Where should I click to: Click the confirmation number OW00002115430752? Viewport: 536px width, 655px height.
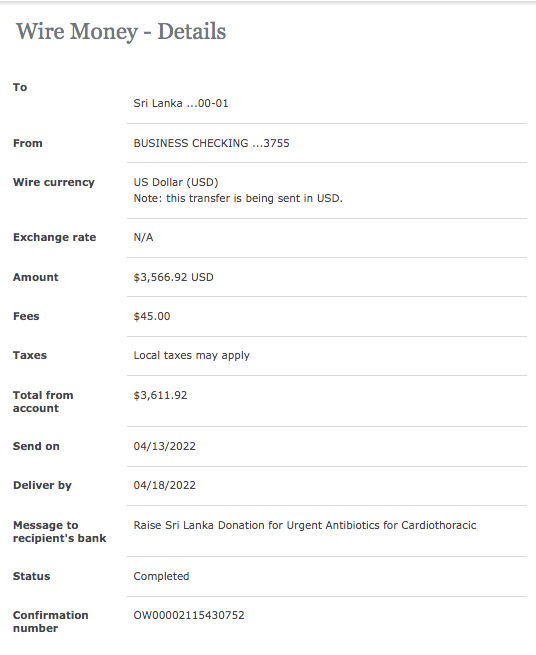[189, 615]
